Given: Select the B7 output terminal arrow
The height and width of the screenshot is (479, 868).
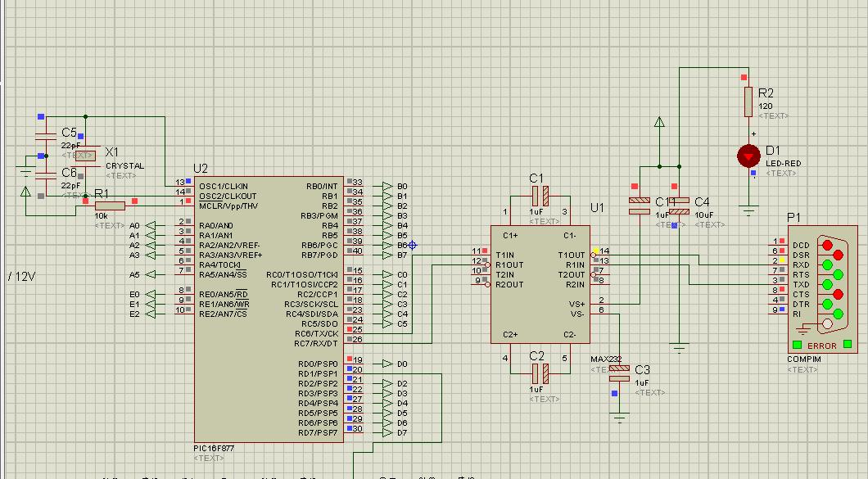Looking at the screenshot, I should coord(387,255).
